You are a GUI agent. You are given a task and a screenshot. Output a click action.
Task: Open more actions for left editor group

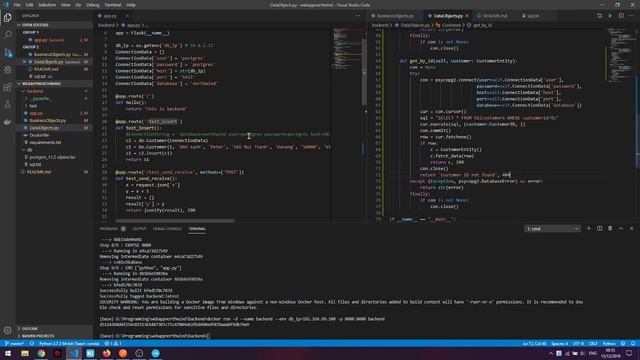click(358, 16)
